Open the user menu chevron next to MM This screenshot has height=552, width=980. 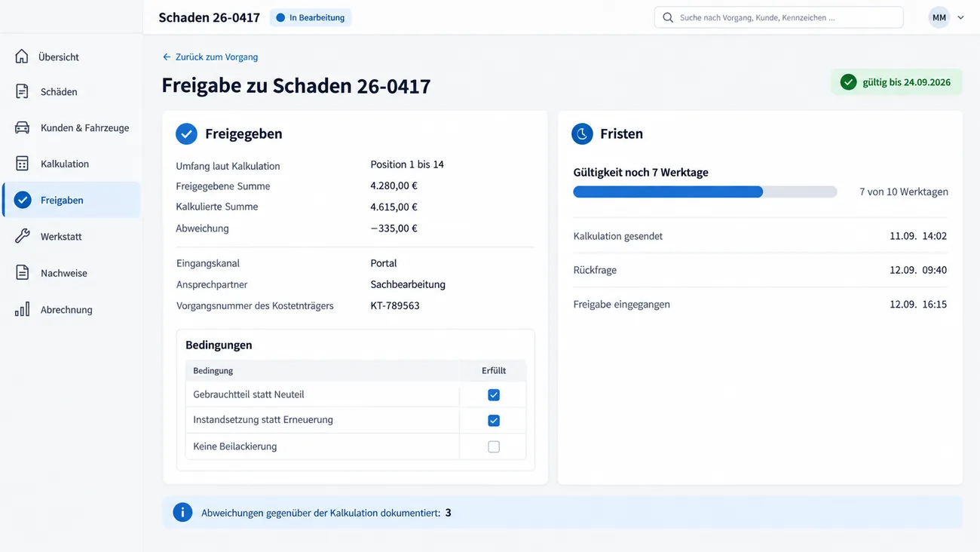tap(960, 17)
